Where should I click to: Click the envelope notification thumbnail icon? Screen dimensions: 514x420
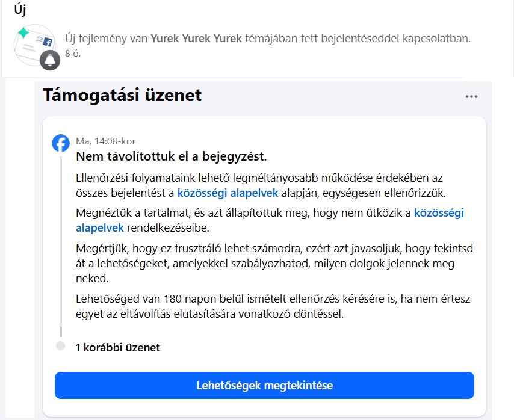(x=35, y=44)
